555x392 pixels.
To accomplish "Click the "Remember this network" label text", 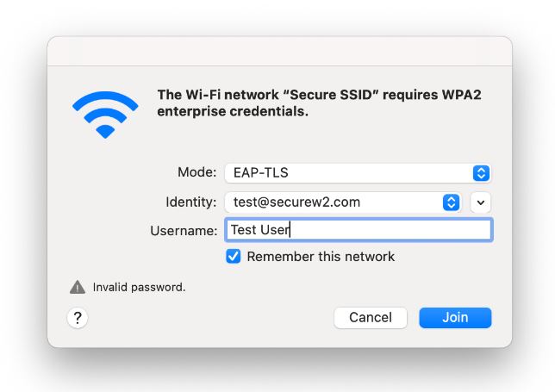I will tap(321, 257).
